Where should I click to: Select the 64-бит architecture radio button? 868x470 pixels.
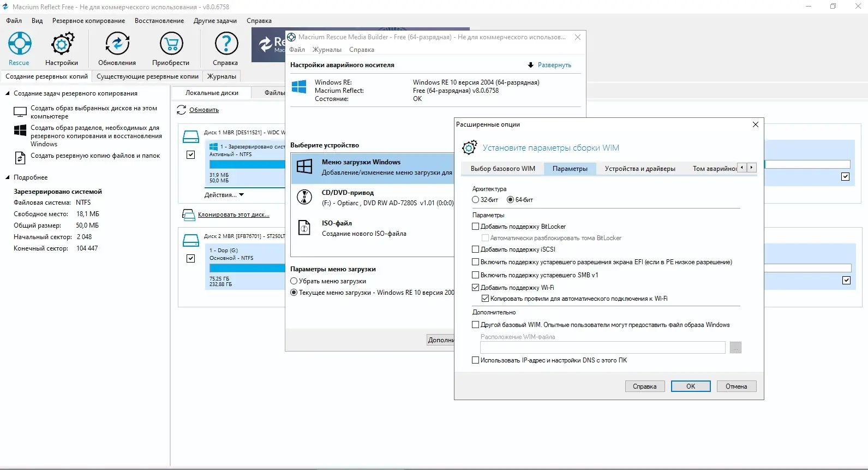click(510, 200)
